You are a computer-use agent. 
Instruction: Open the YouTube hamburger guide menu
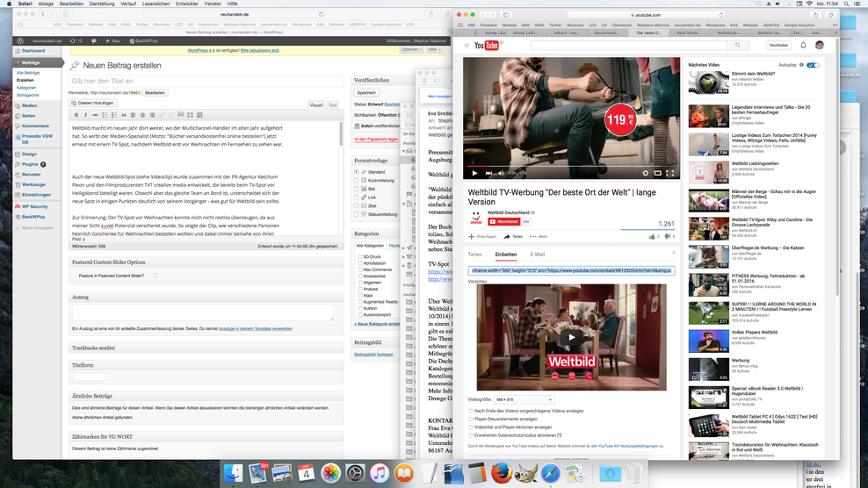[x=467, y=46]
